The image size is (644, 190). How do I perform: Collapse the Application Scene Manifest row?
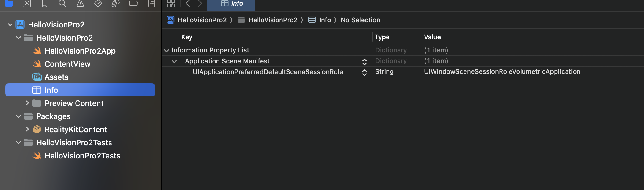pyautogui.click(x=174, y=61)
